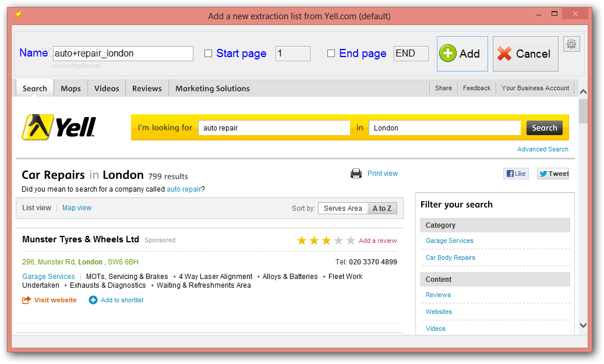Open the Reviews tab
Viewport: 604px width, 364px height.
tap(147, 88)
